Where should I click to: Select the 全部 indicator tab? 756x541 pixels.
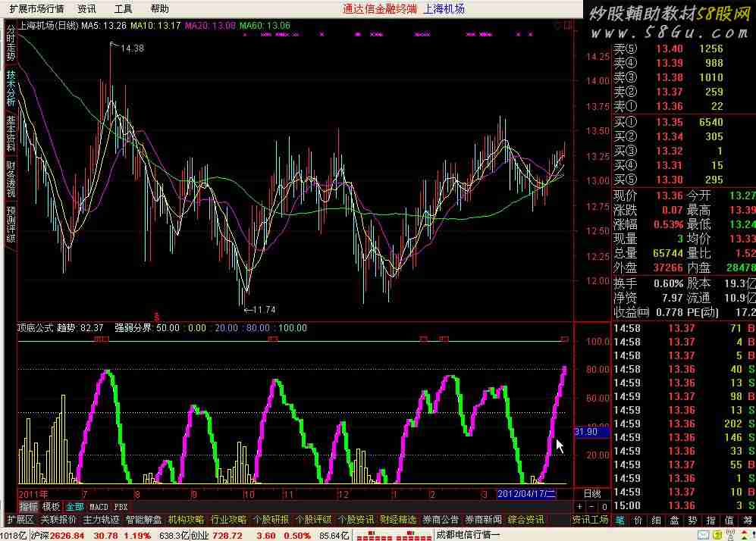pyautogui.click(x=75, y=507)
